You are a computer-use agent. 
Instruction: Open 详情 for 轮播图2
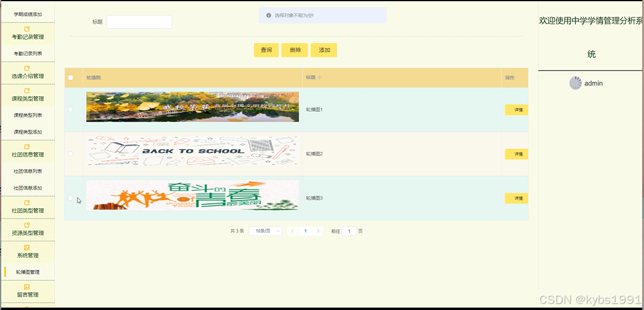[516, 154]
